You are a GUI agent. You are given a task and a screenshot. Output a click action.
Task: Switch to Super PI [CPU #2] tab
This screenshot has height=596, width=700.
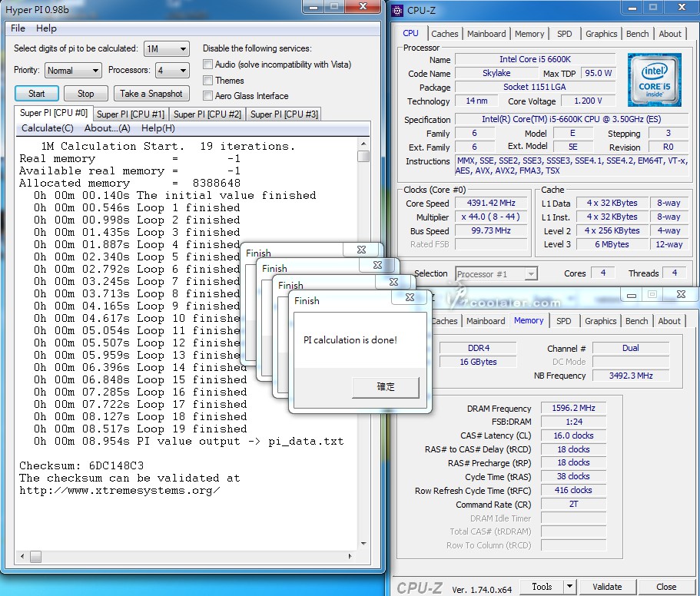(207, 114)
